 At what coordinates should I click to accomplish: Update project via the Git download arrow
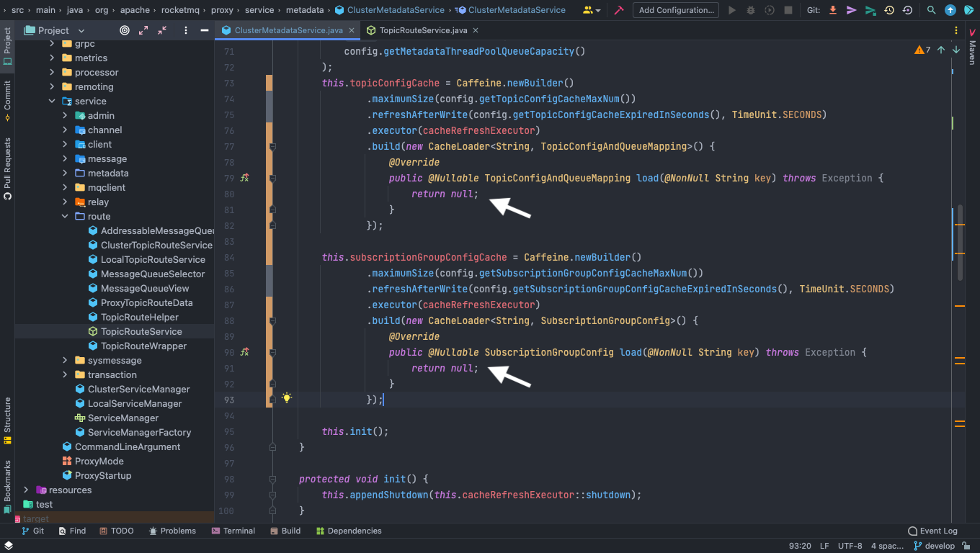click(833, 10)
